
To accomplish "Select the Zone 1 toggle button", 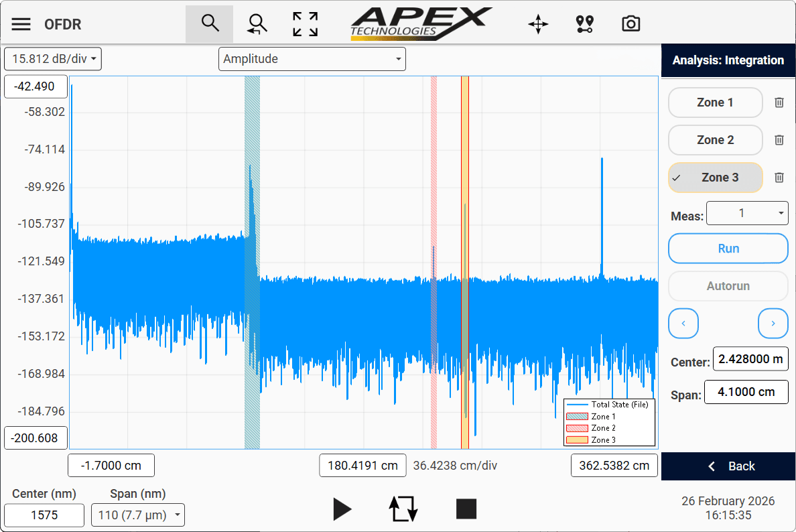I will (x=715, y=103).
